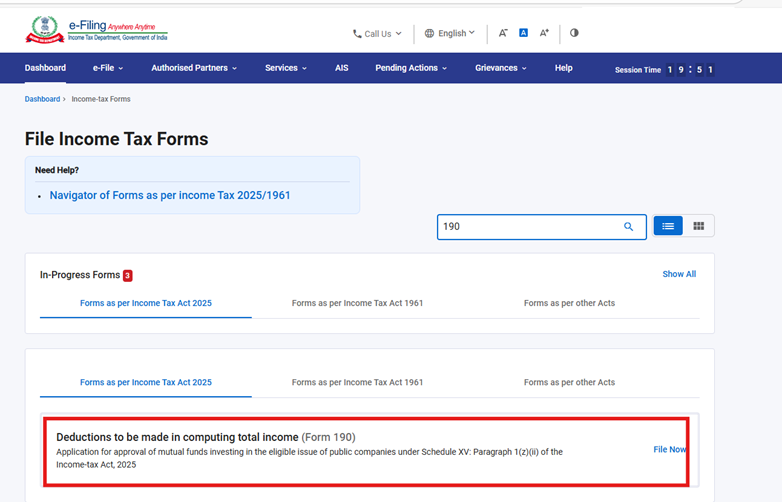
Task: Open Authorised Partners dropdown menu
Action: [194, 68]
